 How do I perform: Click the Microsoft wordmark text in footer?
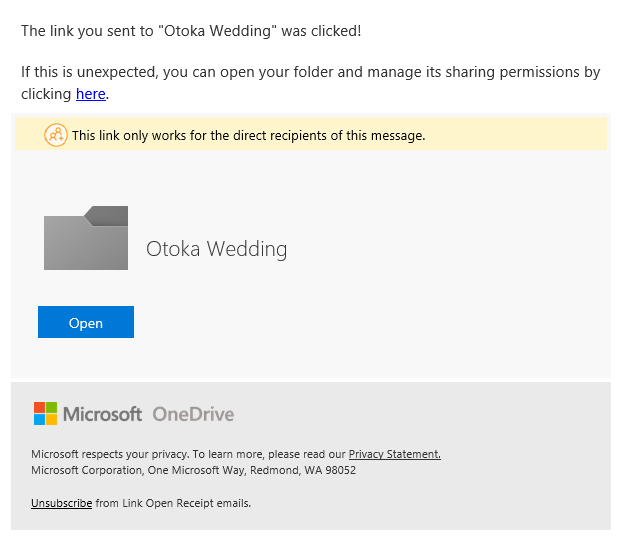pyautogui.click(x=102, y=414)
